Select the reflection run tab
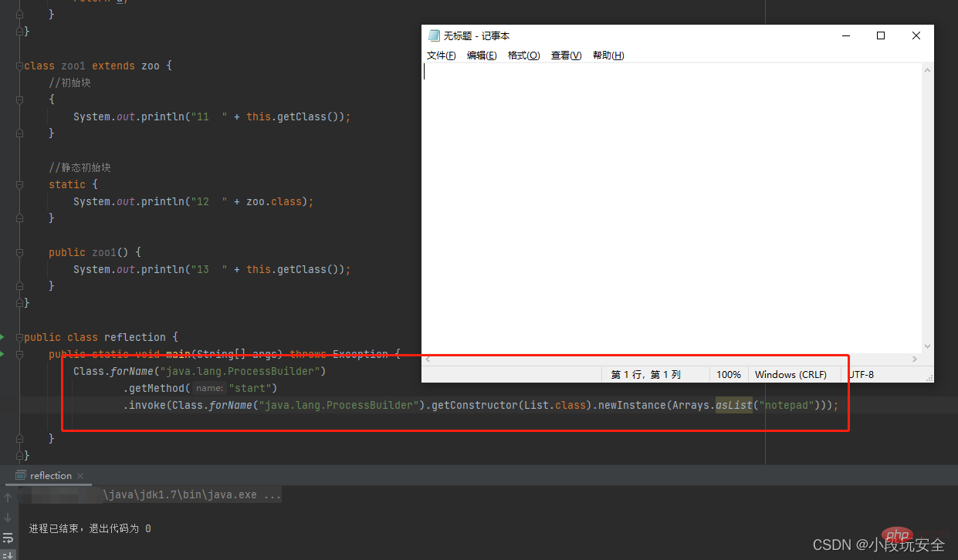Viewport: 958px width, 560px height. pos(51,476)
